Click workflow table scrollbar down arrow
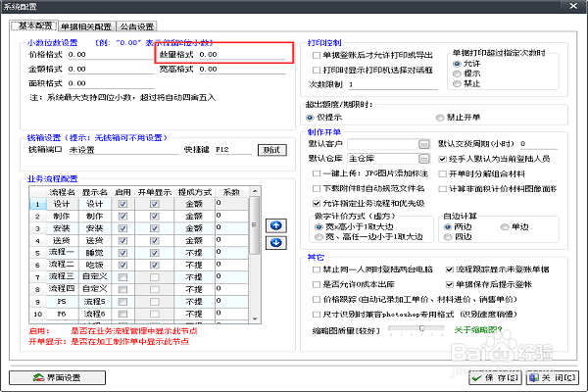588x392 pixels. 255,318
